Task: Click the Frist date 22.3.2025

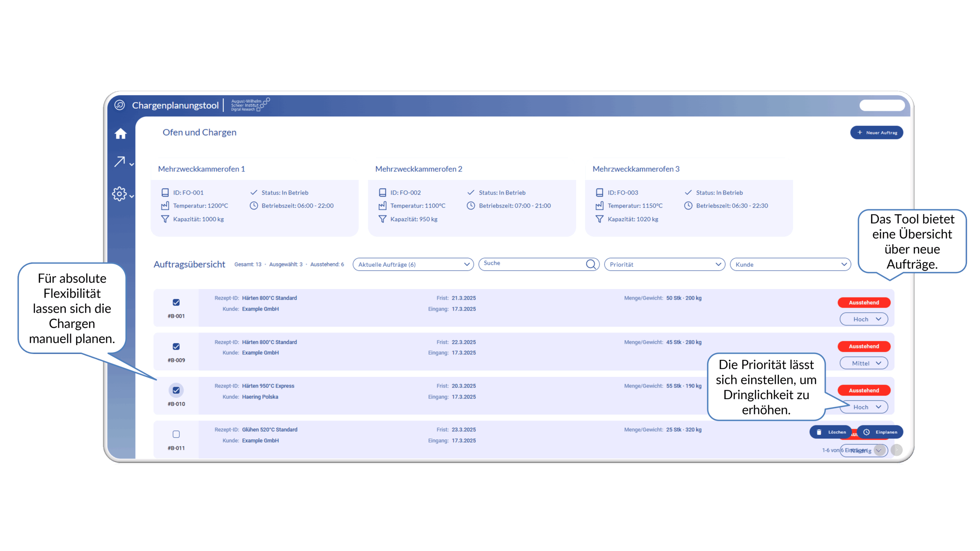Action: (464, 342)
